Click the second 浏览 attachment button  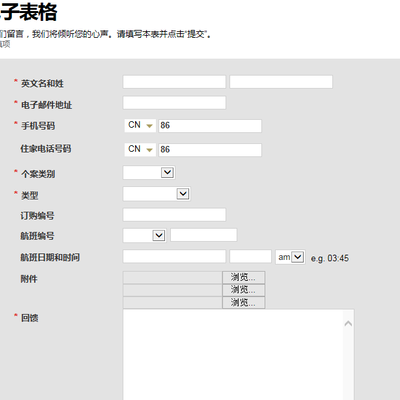pos(244,290)
